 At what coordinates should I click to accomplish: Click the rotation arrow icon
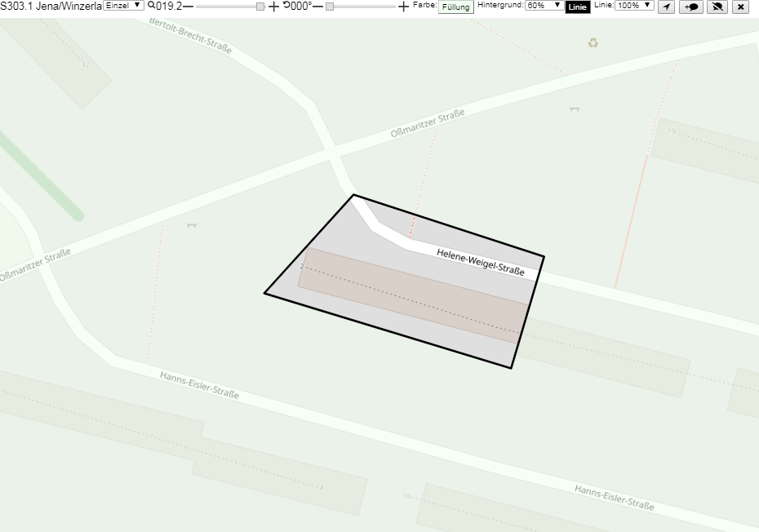coord(286,6)
